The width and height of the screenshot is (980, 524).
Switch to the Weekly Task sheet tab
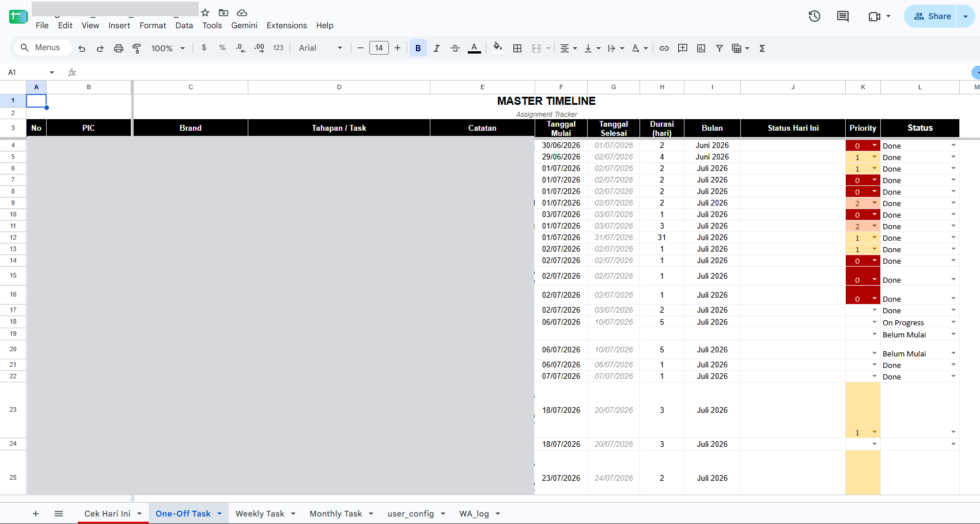tap(260, 514)
